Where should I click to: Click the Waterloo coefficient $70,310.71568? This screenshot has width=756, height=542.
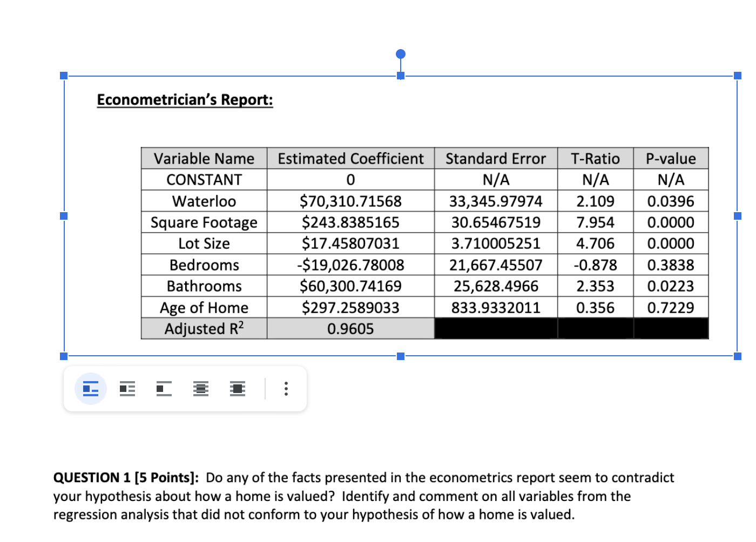(x=351, y=201)
